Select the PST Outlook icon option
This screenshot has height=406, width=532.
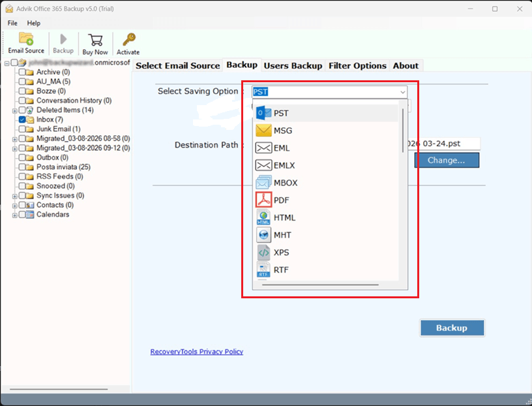[263, 113]
